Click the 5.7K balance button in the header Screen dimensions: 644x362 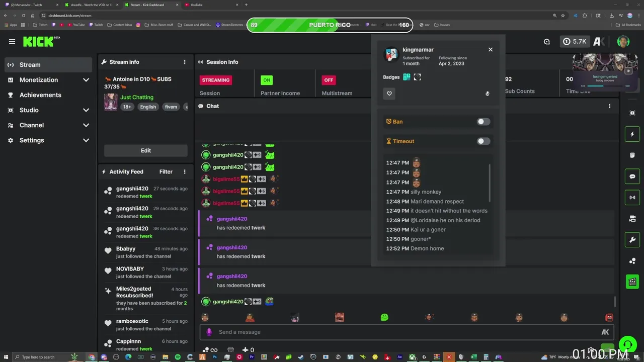point(575,42)
